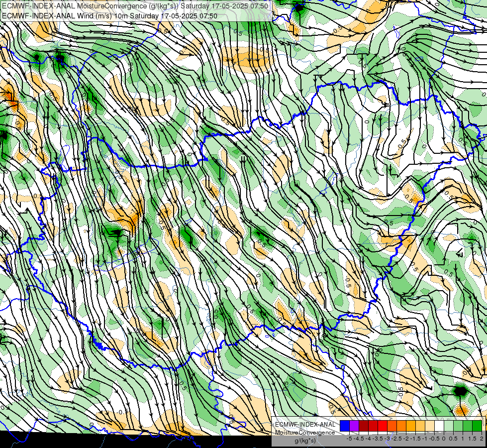This screenshot has width=487, height=448.
Task: Pick the bright red swatch left of -3
Action: (383, 426)
